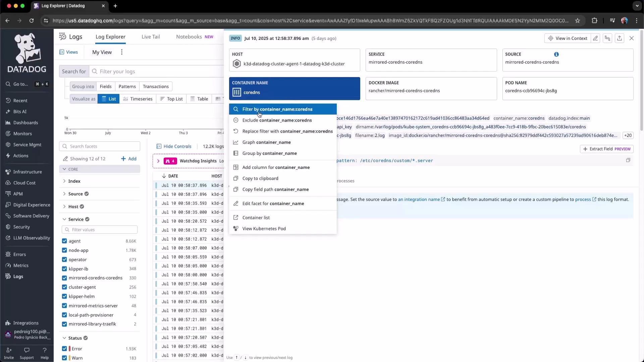Image resolution: width=644 pixels, height=362 pixels.
Task: Uncheck the cluster-agent service checkbox
Action: [x=64, y=287]
